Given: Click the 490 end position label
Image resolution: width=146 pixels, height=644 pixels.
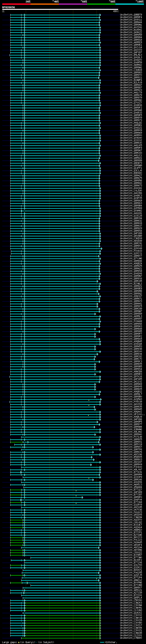Looking at the screenshot, I should pos(115,11).
